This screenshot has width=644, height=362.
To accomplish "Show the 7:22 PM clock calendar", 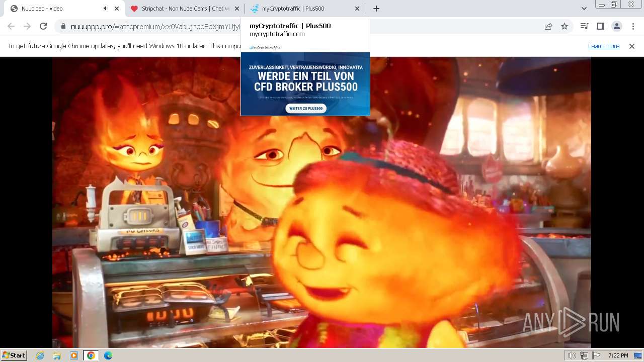I will tap(618, 355).
